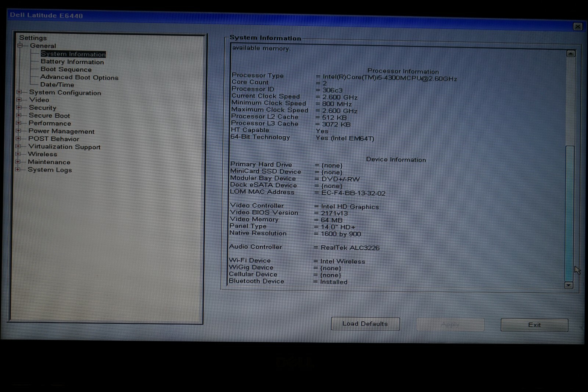Expand the POST Behavior node

pos(18,138)
